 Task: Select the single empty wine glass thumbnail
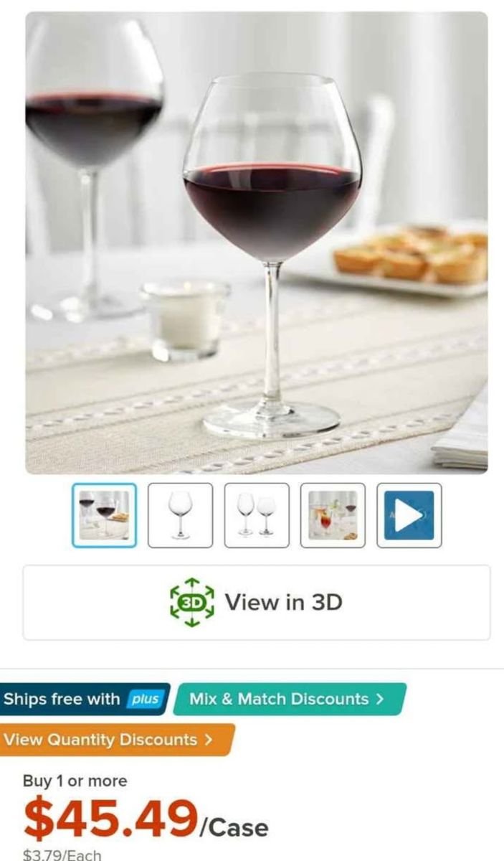click(180, 515)
